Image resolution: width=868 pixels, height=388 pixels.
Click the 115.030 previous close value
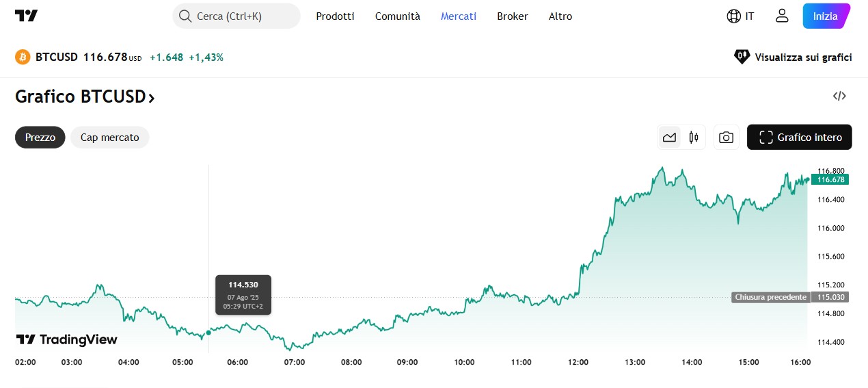click(x=830, y=297)
